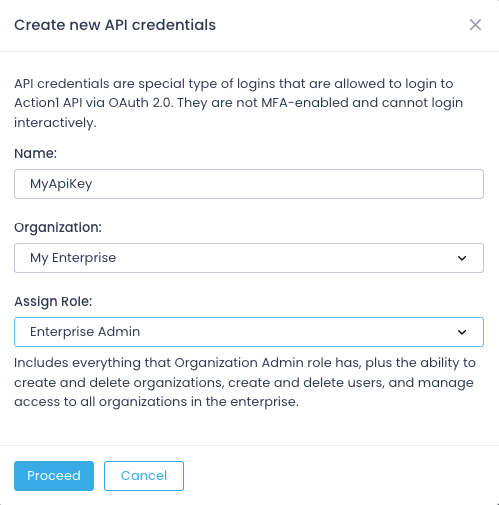The height and width of the screenshot is (505, 499).
Task: Click the "My Enterprise" selected value
Action: [73, 258]
